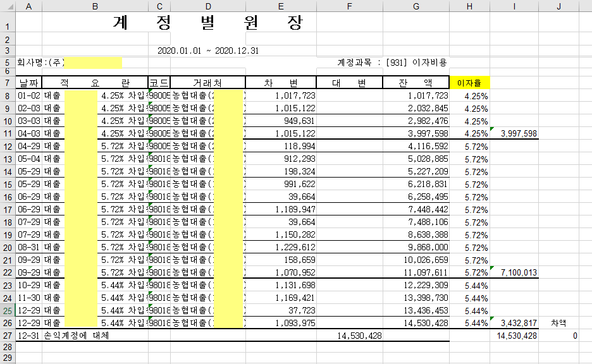Click the 차변 heading cell
This screenshot has width=592, height=364.
281,83
